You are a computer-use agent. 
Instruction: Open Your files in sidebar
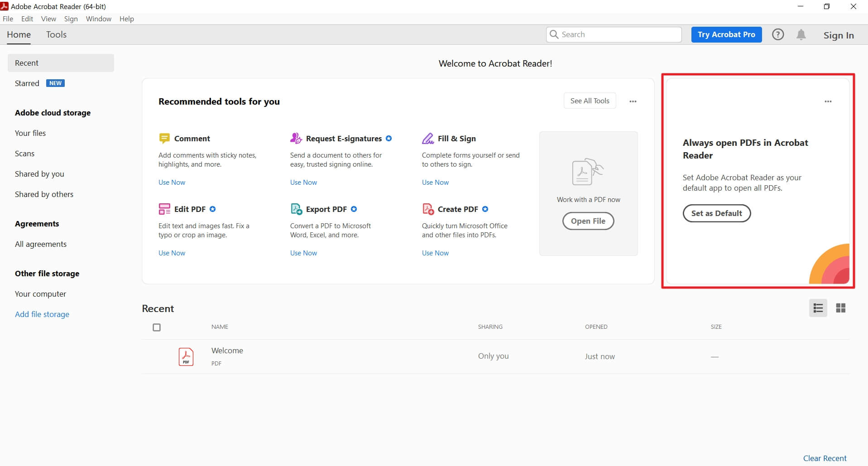click(30, 133)
